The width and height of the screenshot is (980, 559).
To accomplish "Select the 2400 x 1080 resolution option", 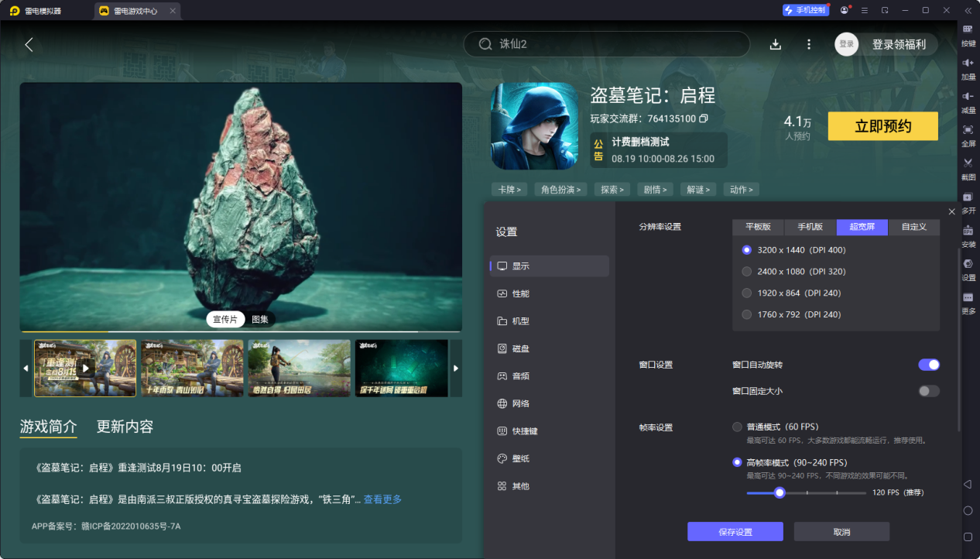I will 747,272.
